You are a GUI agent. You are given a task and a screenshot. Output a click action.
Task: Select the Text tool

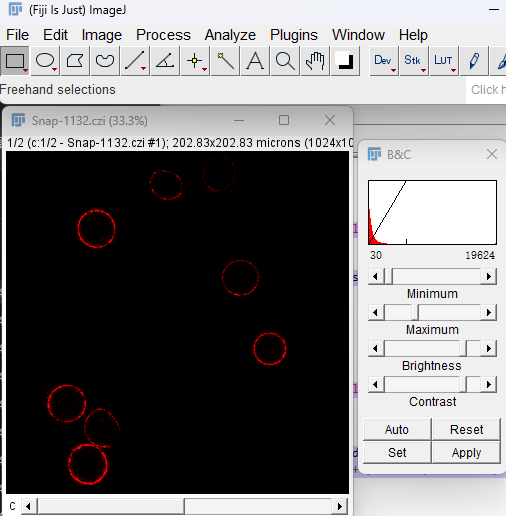[x=255, y=61]
